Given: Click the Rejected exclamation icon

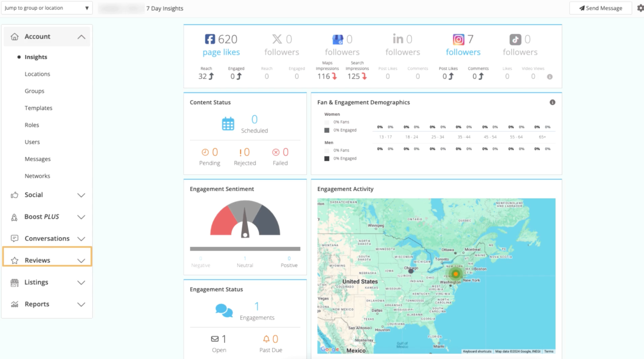Looking at the screenshot, I should click(240, 152).
